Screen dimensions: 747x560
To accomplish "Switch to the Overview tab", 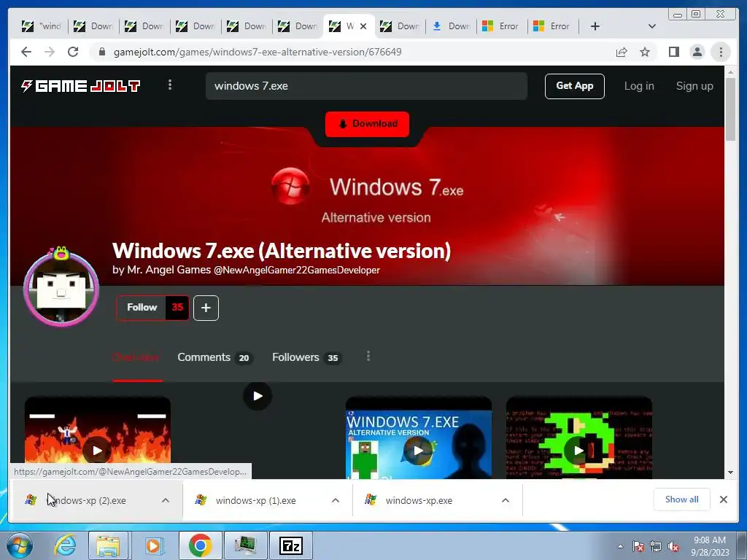I will 136,357.
